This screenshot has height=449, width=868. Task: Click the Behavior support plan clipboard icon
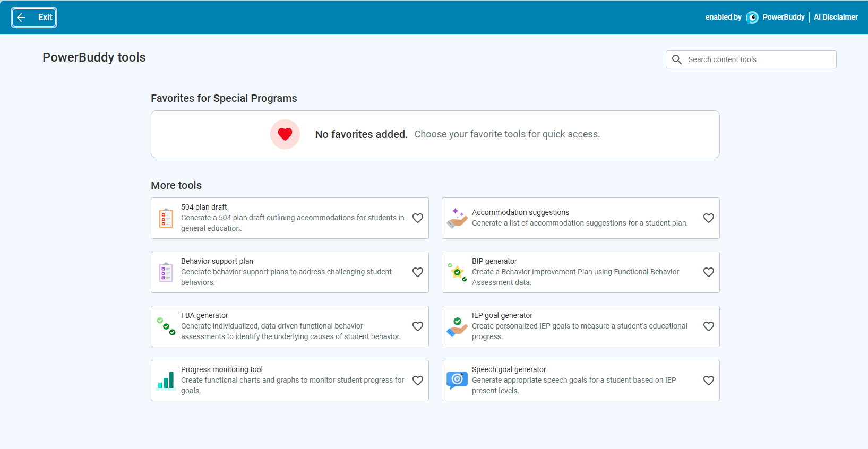pyautogui.click(x=166, y=272)
